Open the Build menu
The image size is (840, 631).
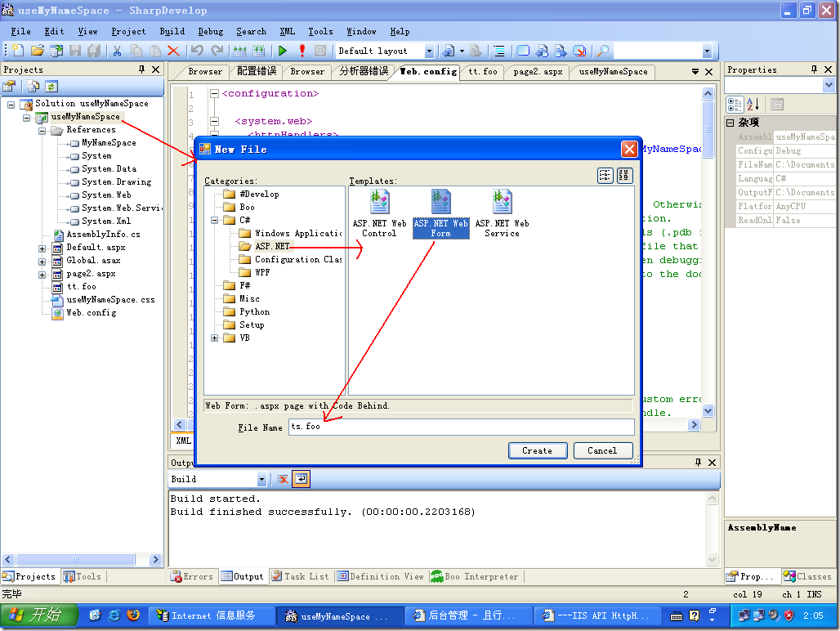(x=172, y=31)
